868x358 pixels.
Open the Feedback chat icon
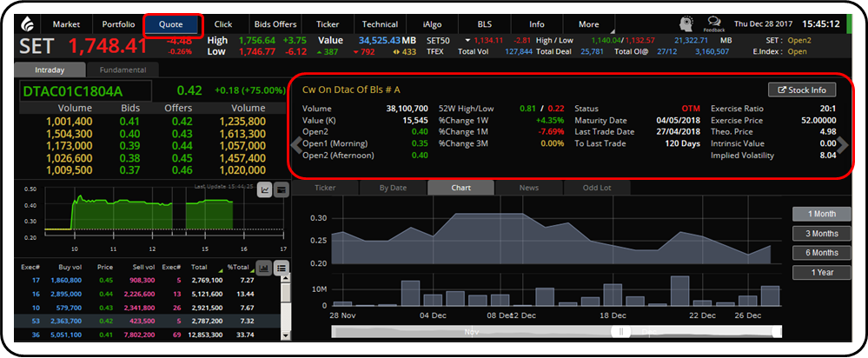click(714, 23)
